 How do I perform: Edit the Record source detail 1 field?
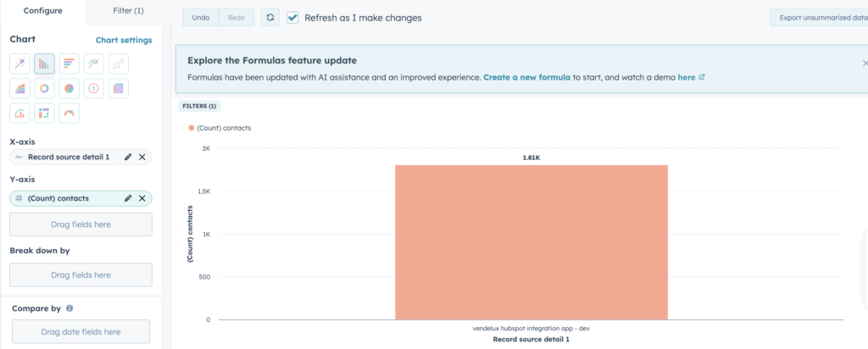[128, 157]
